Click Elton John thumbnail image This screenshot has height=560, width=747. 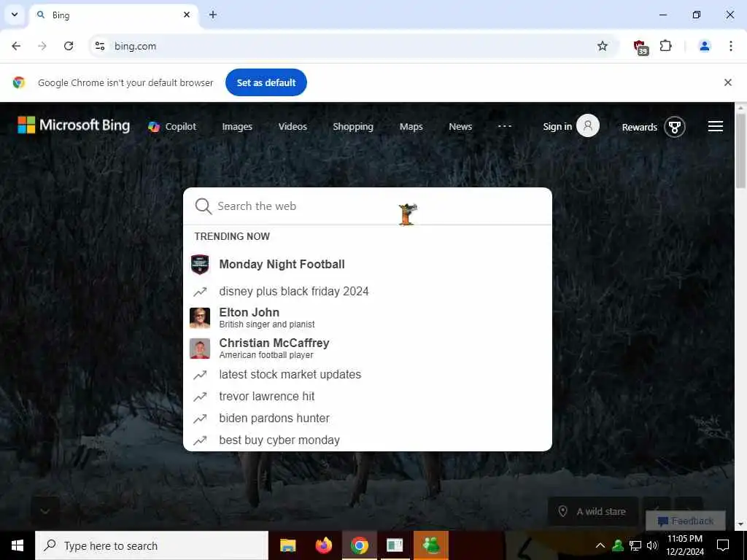[x=200, y=318]
